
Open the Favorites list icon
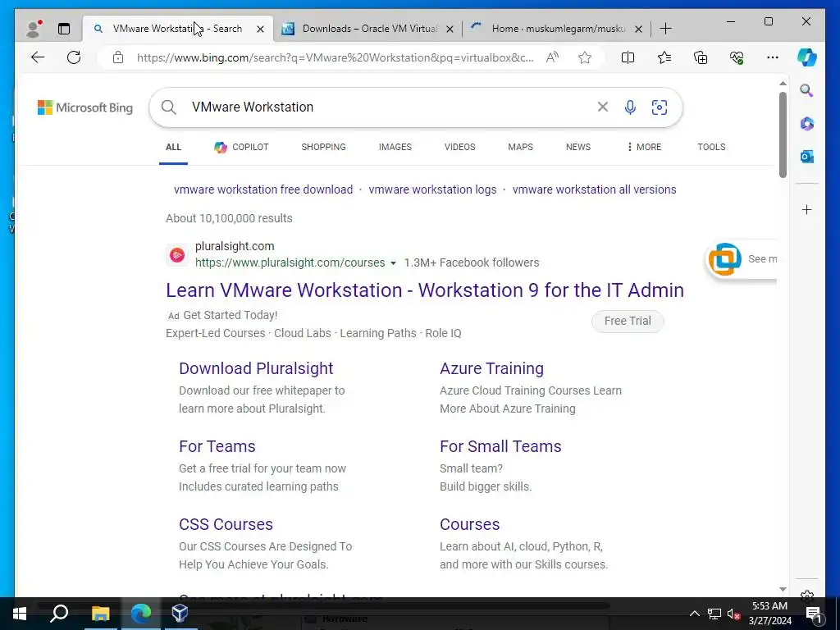[x=664, y=57]
